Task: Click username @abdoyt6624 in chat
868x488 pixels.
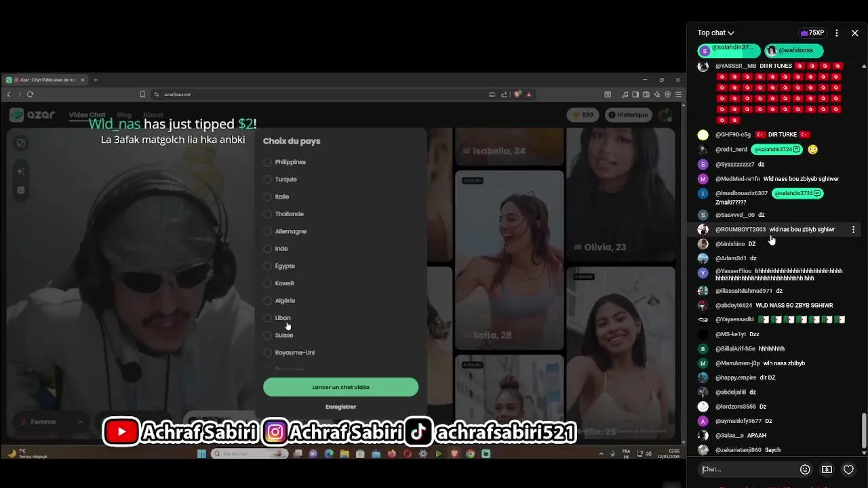Action: (x=734, y=305)
